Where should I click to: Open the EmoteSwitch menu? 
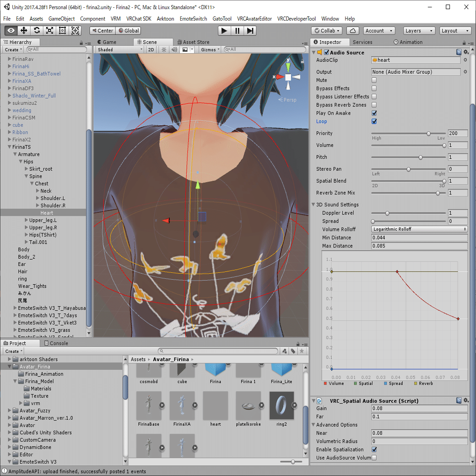click(x=193, y=19)
